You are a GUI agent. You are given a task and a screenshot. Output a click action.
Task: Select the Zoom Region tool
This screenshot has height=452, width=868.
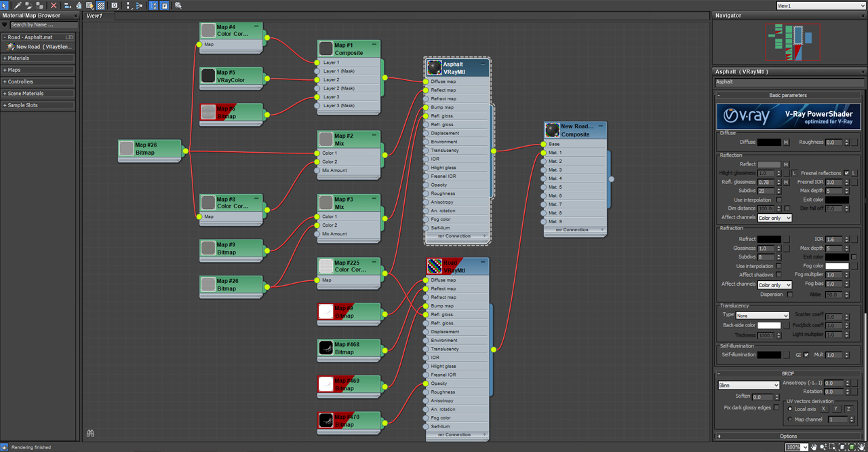(833, 447)
